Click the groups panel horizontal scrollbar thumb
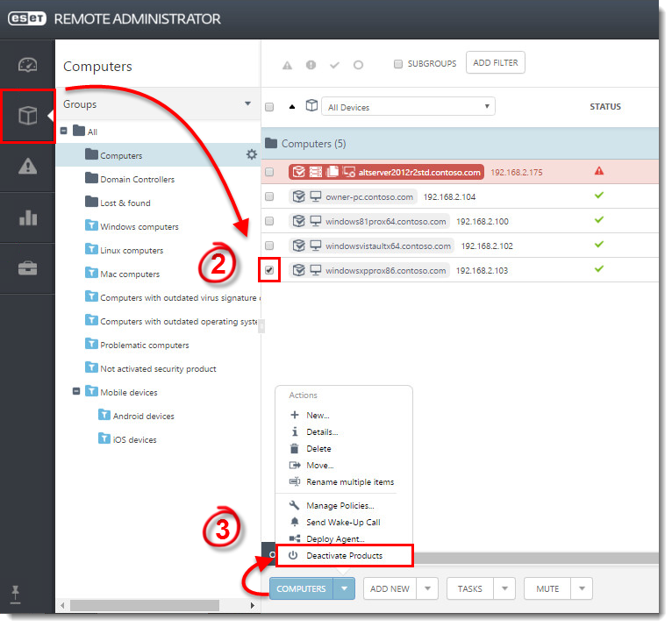672x627 pixels. 145,605
